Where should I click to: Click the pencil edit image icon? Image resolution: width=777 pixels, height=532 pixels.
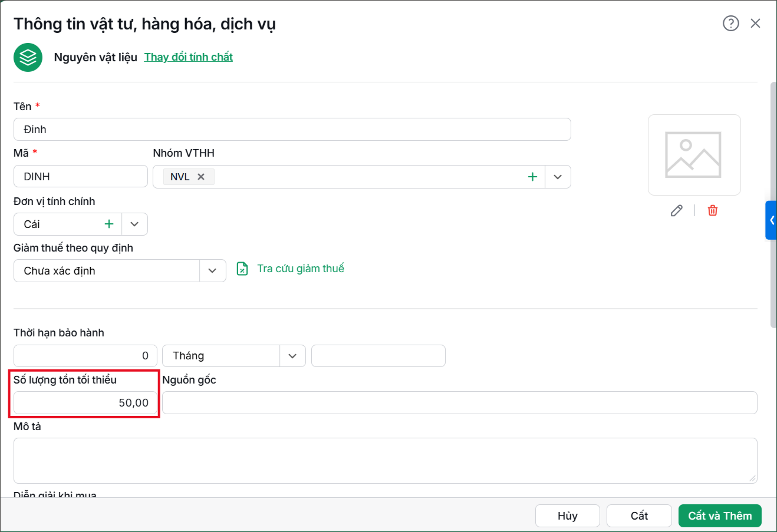(x=677, y=210)
